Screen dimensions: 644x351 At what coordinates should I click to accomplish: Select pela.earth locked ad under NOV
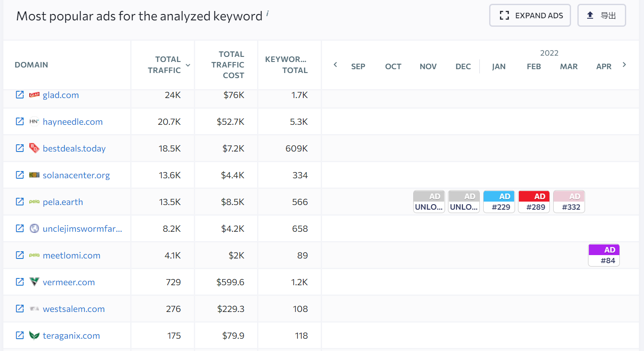(429, 202)
